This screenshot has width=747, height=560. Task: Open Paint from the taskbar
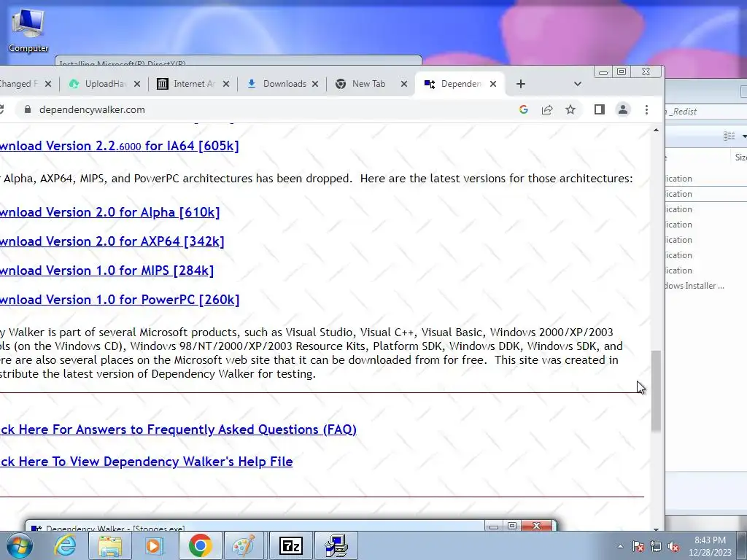coord(244,545)
